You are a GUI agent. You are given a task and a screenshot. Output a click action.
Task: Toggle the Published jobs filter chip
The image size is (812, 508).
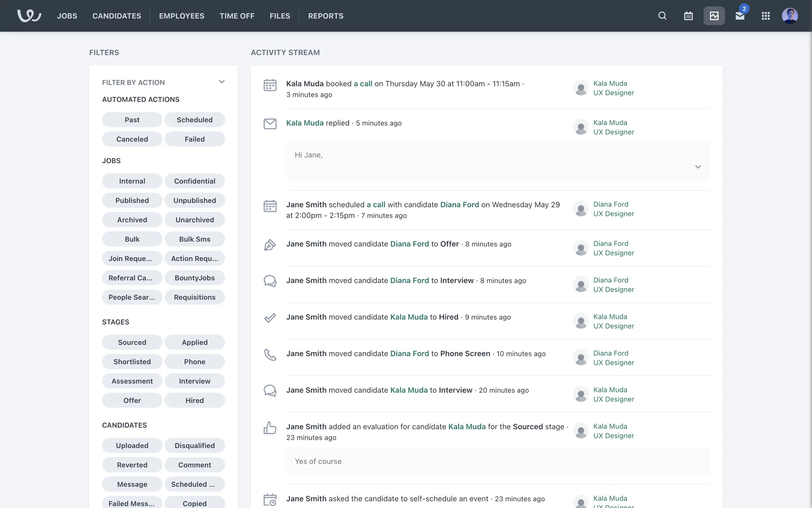coord(132,200)
